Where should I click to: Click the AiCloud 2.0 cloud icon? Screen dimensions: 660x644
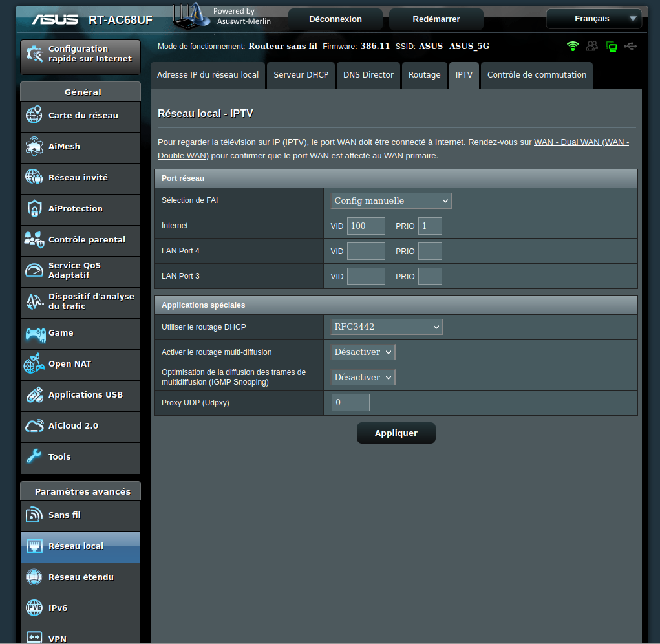point(34,426)
